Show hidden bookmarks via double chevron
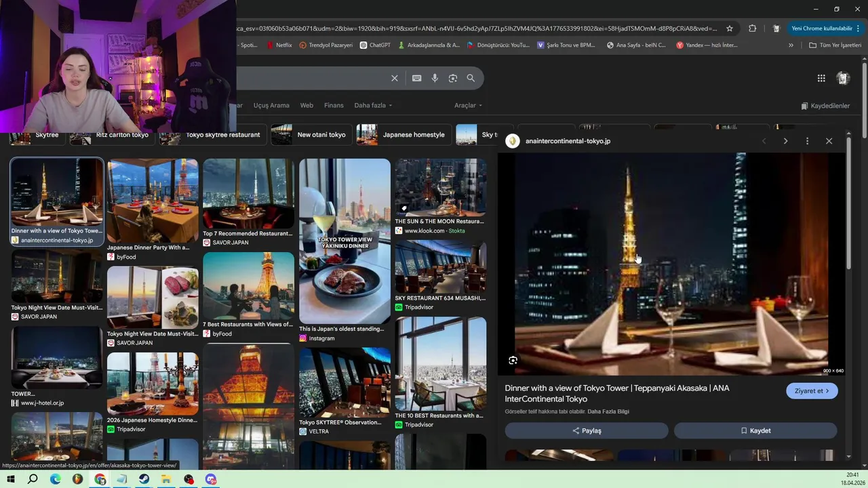This screenshot has width=868, height=488. click(791, 45)
